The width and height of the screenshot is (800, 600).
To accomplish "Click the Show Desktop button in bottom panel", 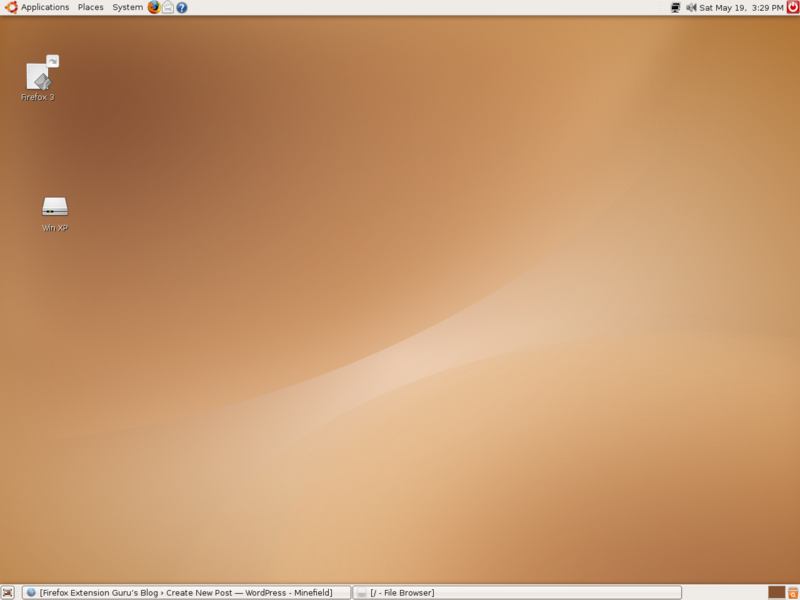I will 8,592.
